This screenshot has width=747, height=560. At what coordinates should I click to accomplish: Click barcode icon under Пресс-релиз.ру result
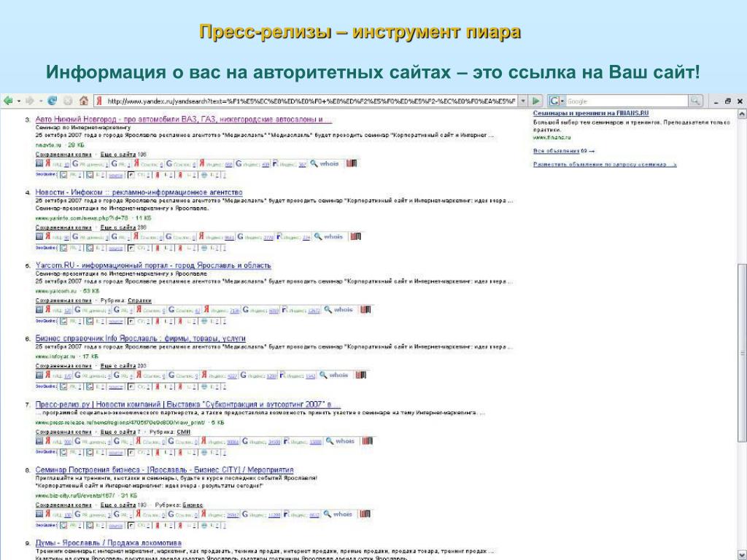tap(367, 441)
